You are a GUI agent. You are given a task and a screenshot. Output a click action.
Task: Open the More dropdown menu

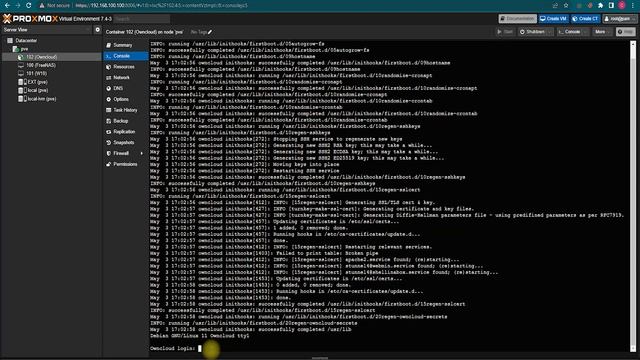(602, 32)
